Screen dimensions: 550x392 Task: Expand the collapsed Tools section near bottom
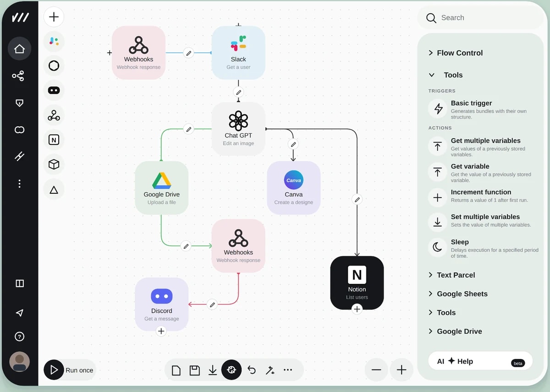click(x=442, y=313)
